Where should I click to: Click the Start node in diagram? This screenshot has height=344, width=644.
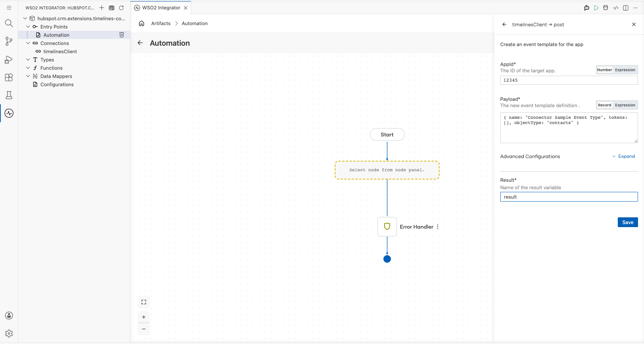click(x=387, y=135)
